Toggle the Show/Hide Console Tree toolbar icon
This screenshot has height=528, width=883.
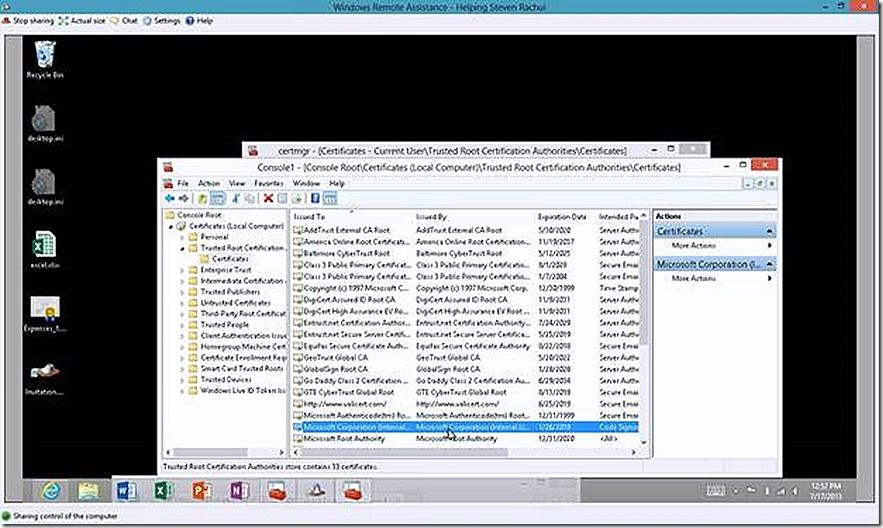[217, 198]
